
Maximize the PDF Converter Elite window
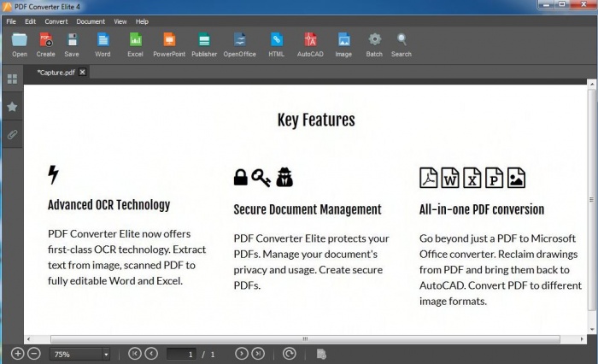562,4
